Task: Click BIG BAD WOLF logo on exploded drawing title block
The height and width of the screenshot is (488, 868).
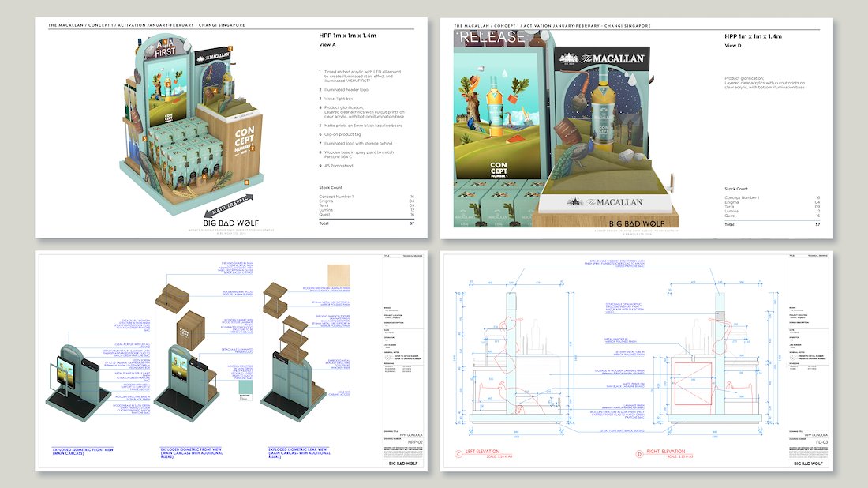Action: tap(403, 463)
